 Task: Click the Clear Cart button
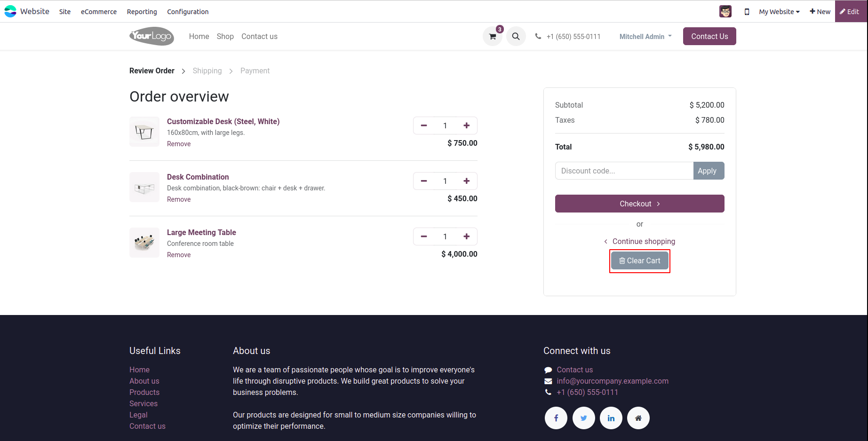click(x=640, y=261)
